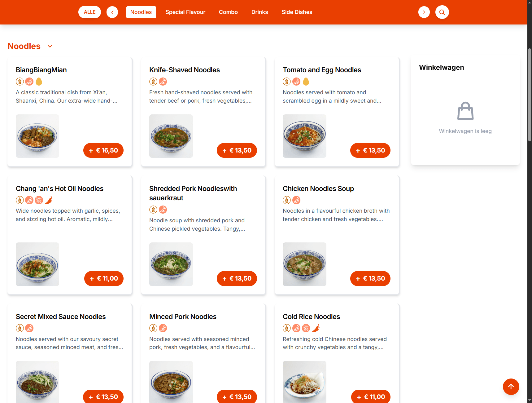Click chili pepper icon on Chang'an's Hot Oil Noodles
Viewport: 532px width, 403px height.
click(49, 200)
